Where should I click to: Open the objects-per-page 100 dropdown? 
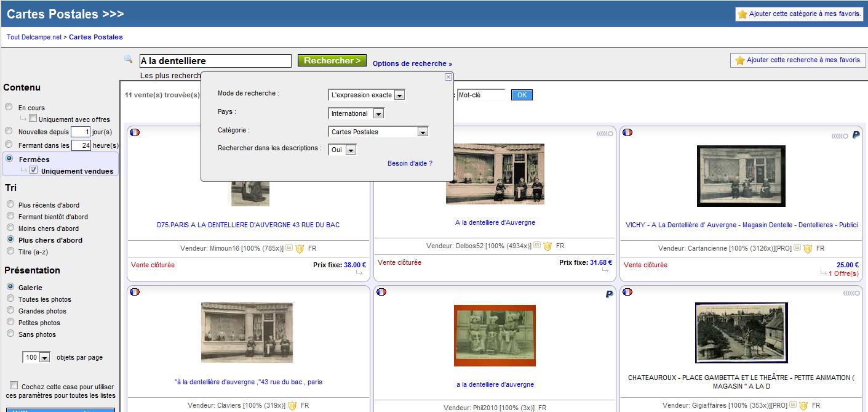[36, 358]
